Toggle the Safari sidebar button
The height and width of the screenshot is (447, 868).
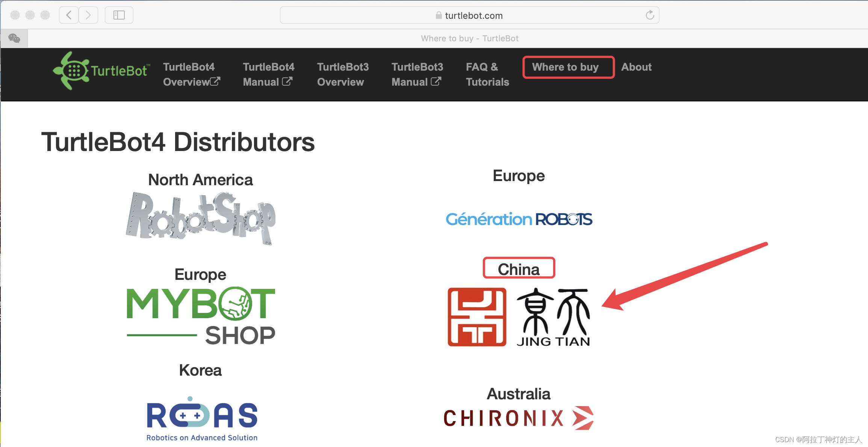(119, 15)
